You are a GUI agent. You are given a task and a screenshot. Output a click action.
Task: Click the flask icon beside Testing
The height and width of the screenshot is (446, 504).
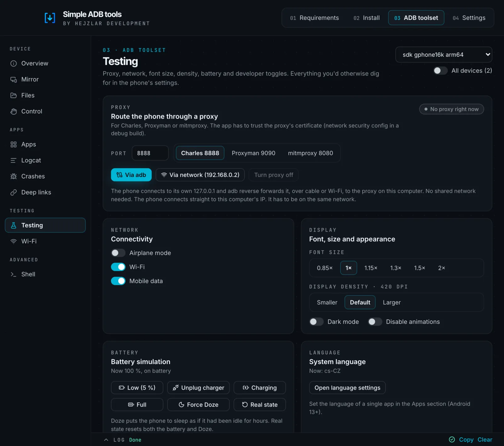14,225
